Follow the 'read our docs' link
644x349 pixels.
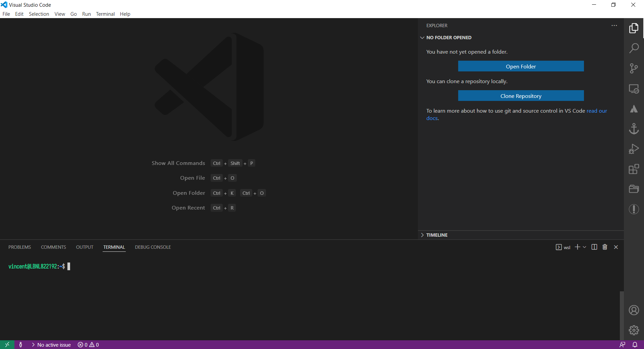[x=597, y=111]
